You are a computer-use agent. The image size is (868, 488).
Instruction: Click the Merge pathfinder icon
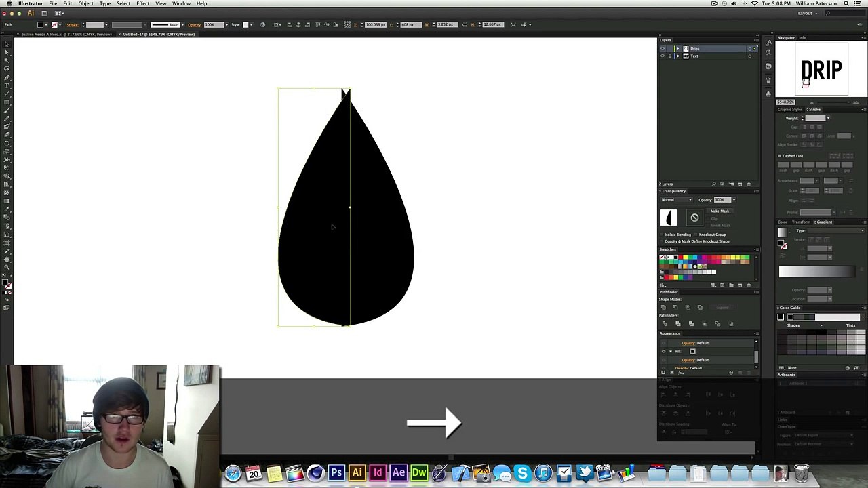pos(690,324)
